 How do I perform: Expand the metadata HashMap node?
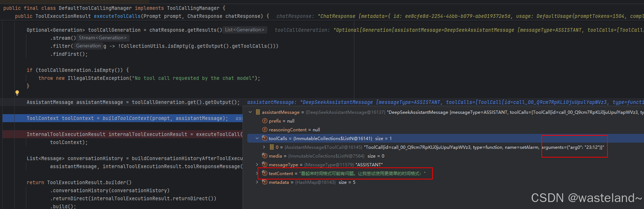(x=257, y=182)
